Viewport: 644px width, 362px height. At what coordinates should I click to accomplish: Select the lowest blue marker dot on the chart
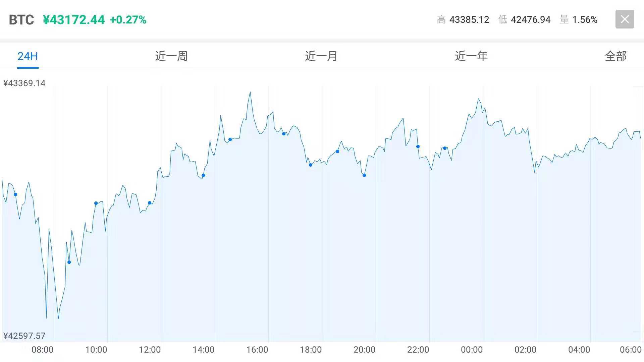click(x=69, y=262)
